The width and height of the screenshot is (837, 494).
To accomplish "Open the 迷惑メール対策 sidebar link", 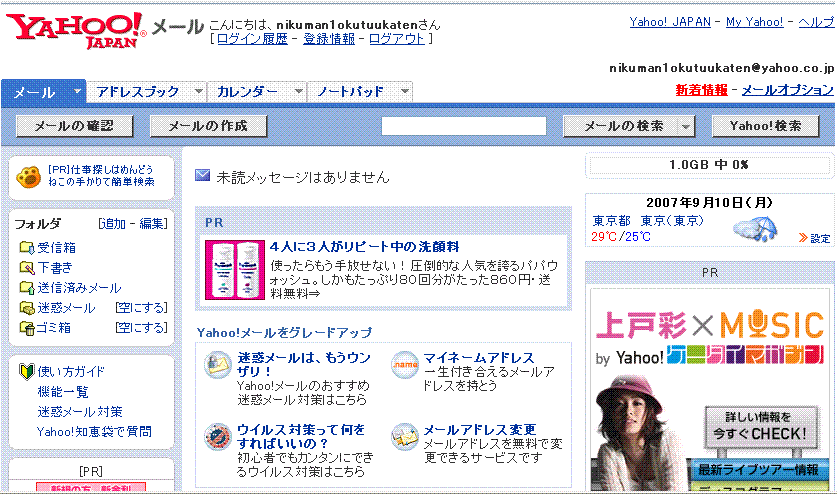I will click(x=80, y=412).
